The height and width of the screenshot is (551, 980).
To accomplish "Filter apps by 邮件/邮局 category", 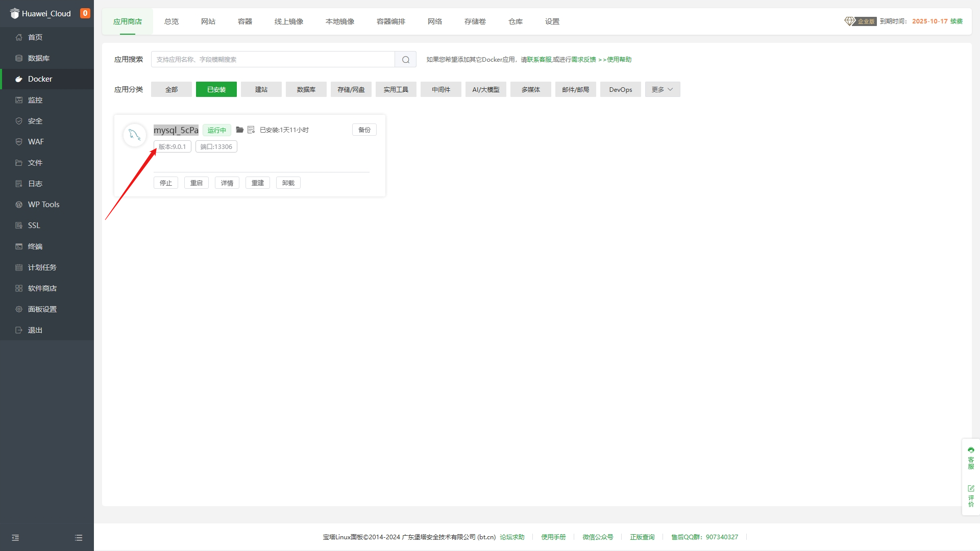I will (x=576, y=89).
